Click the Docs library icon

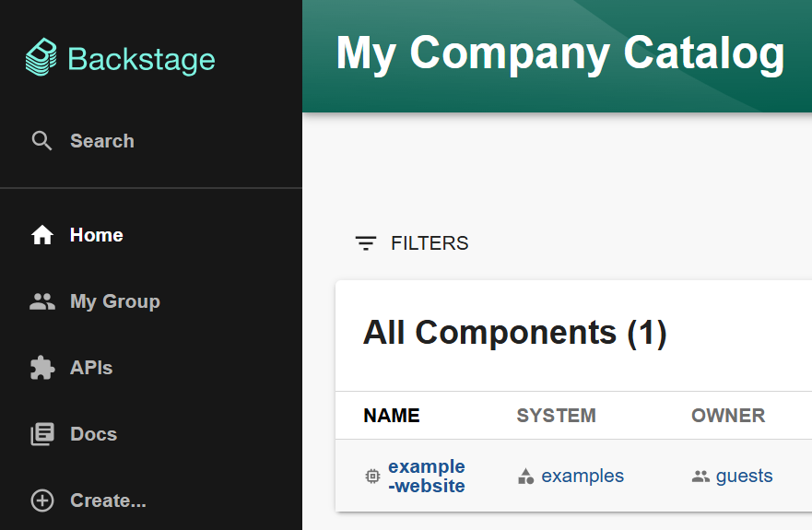coord(42,434)
